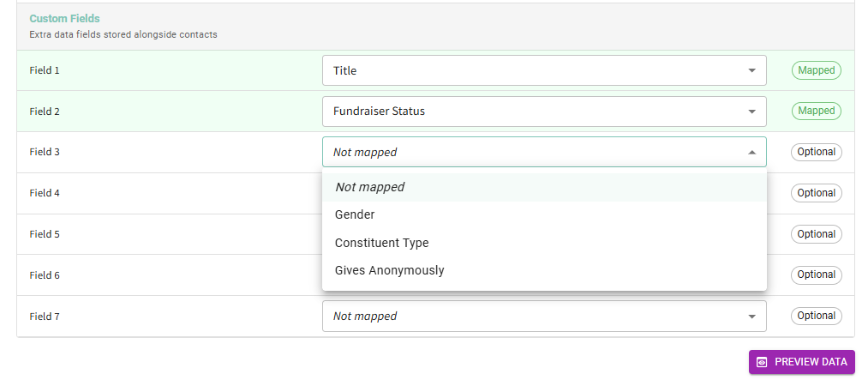This screenshot has height=380, width=868.
Task: Expand the Field 7 dropdown arrow
Action: pyautogui.click(x=751, y=316)
